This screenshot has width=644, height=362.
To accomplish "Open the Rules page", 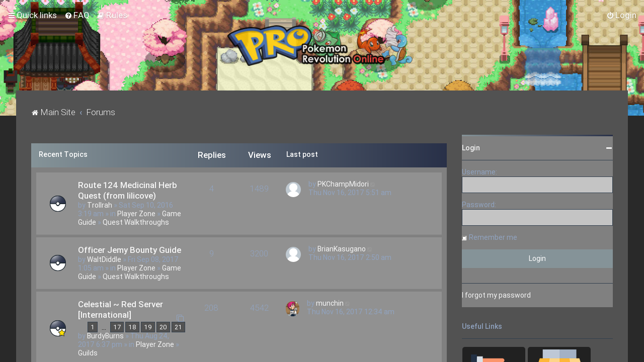I will pos(112,16).
